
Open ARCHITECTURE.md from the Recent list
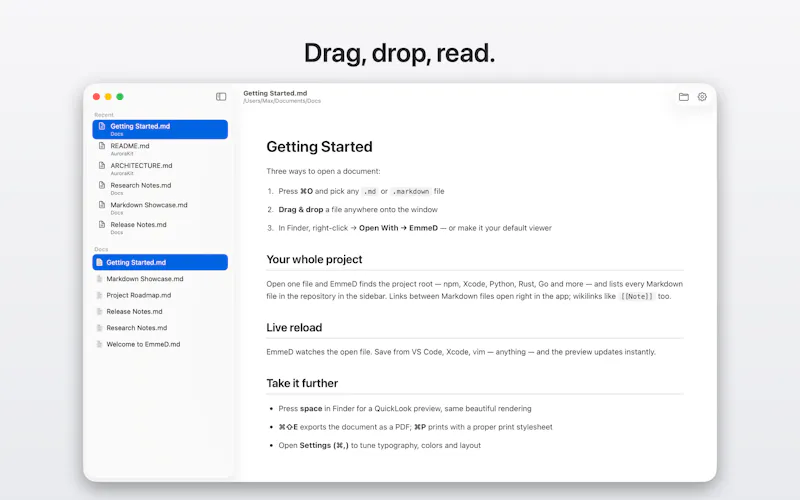click(x=160, y=168)
